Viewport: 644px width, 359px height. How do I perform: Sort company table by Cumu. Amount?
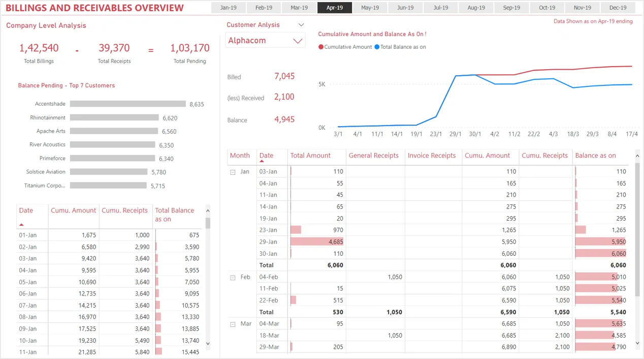click(x=73, y=211)
